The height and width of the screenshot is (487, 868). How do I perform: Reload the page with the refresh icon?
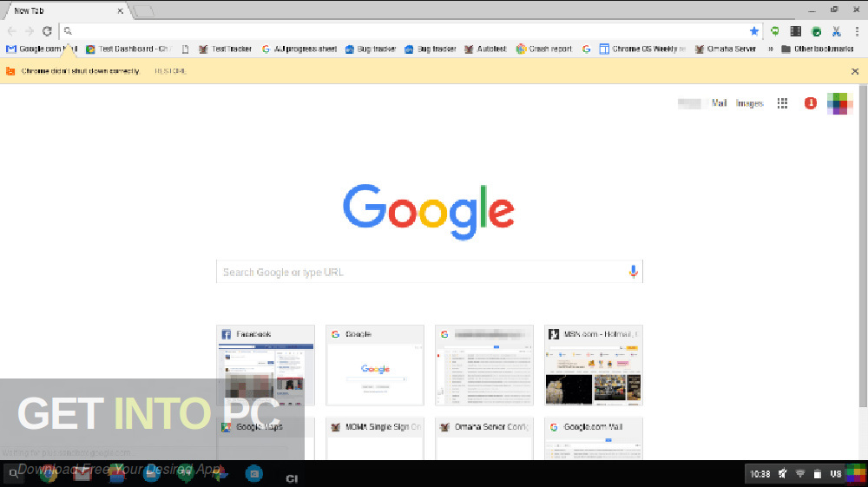(47, 31)
